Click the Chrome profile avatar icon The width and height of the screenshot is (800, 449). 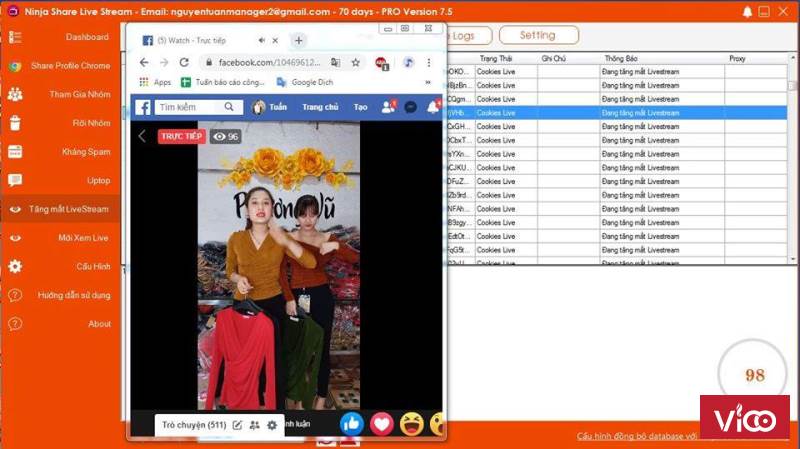click(408, 62)
